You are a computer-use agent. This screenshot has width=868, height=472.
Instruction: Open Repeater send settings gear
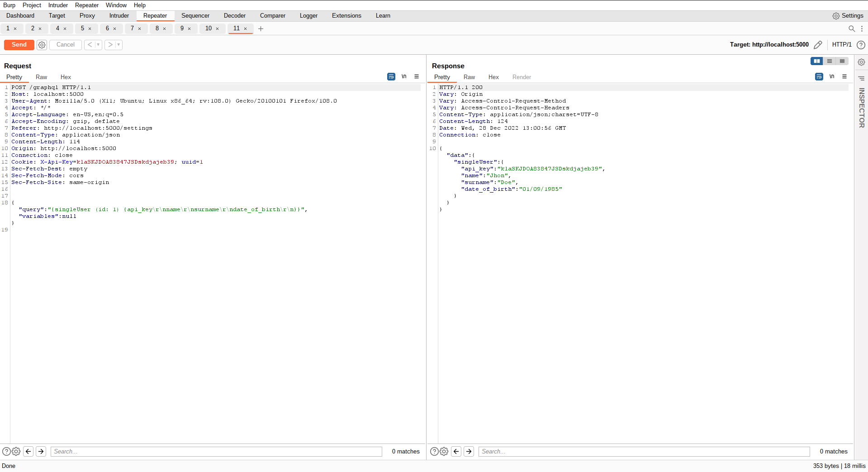[x=42, y=45]
